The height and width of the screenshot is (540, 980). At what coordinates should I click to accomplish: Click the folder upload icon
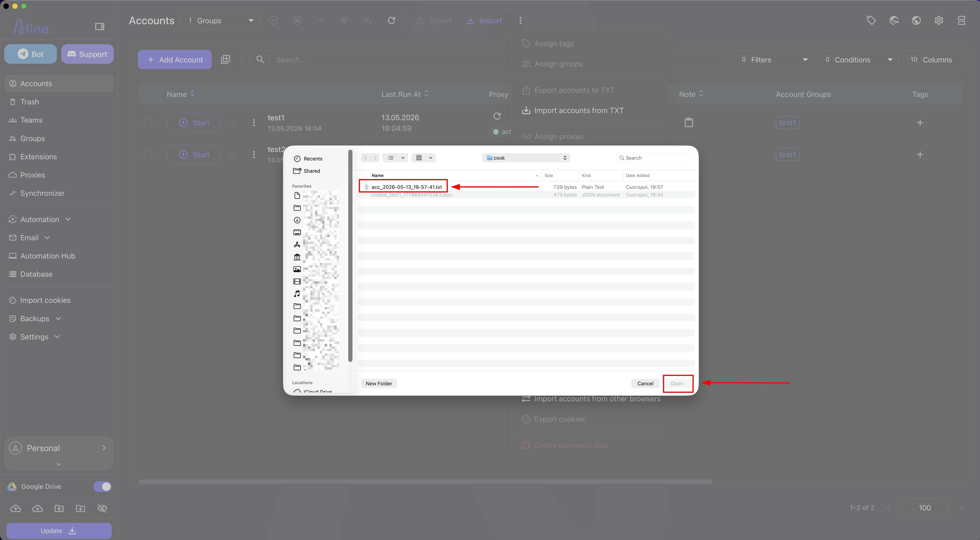coord(59,508)
